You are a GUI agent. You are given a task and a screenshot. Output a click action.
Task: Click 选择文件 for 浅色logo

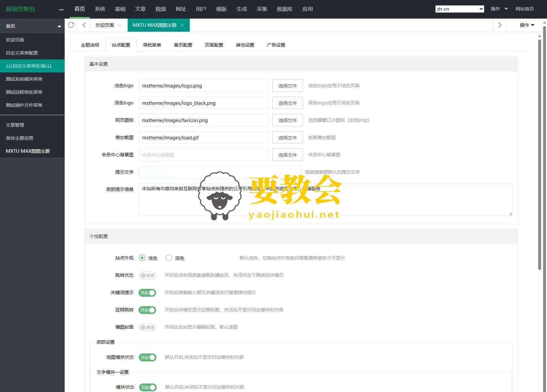[288, 86]
